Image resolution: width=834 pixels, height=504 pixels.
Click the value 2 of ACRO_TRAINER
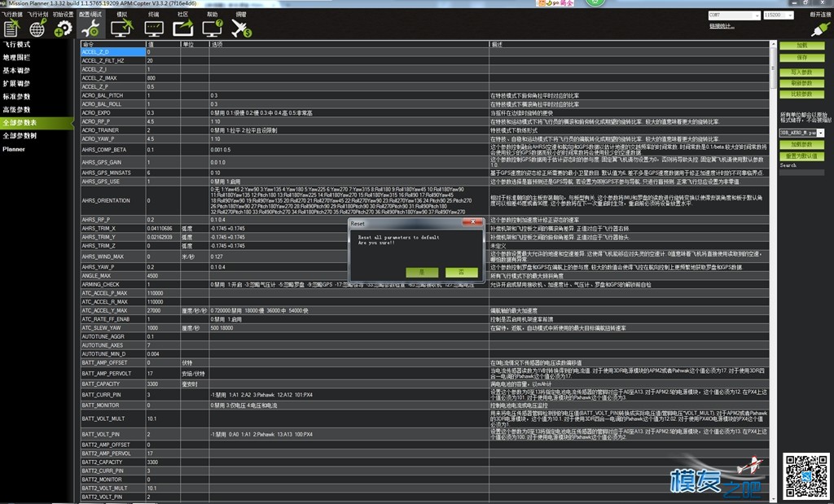click(149, 130)
